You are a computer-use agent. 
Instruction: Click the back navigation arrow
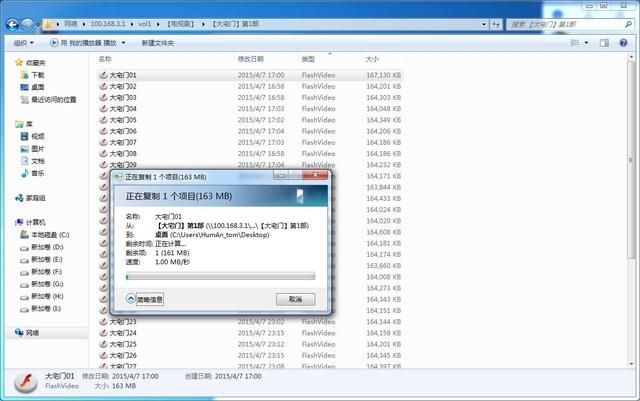(x=13, y=25)
